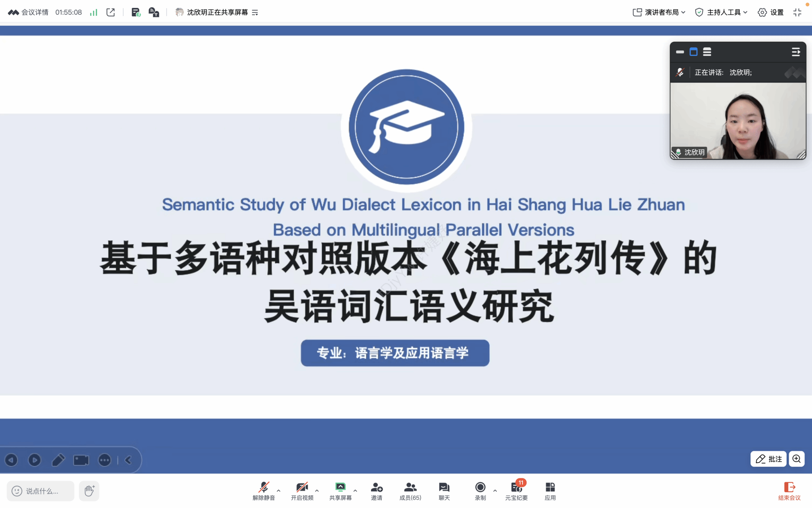
Task: Open 设置 settings
Action: tap(770, 12)
